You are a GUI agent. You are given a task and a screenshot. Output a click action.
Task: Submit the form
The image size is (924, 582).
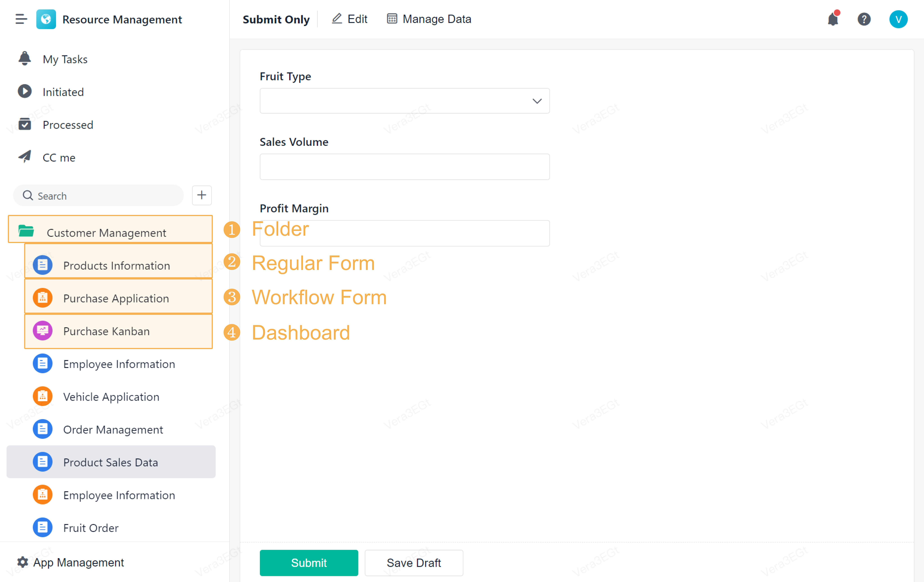(x=309, y=562)
